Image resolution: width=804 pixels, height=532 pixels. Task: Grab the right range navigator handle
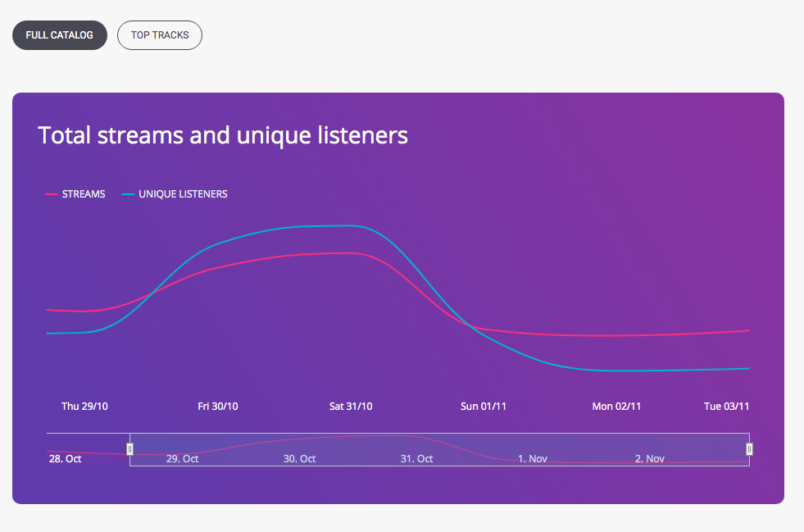(x=749, y=449)
